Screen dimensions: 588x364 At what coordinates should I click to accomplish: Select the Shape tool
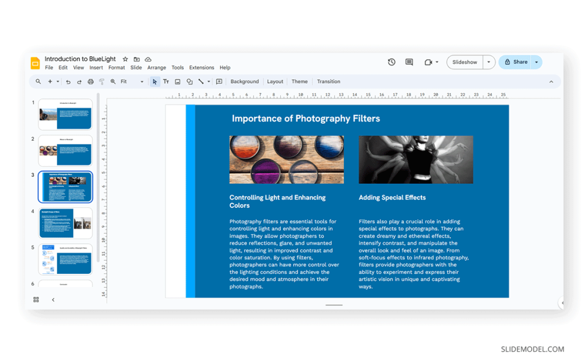click(x=189, y=82)
